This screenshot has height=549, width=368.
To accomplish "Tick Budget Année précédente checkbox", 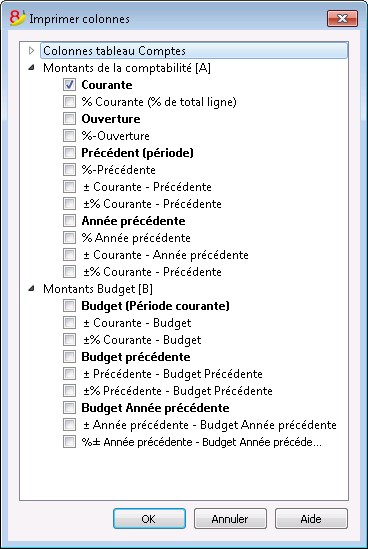I will point(69,408).
